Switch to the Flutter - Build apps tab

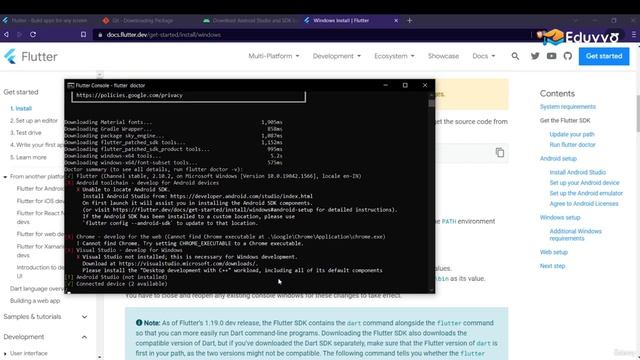pyautogui.click(x=45, y=20)
